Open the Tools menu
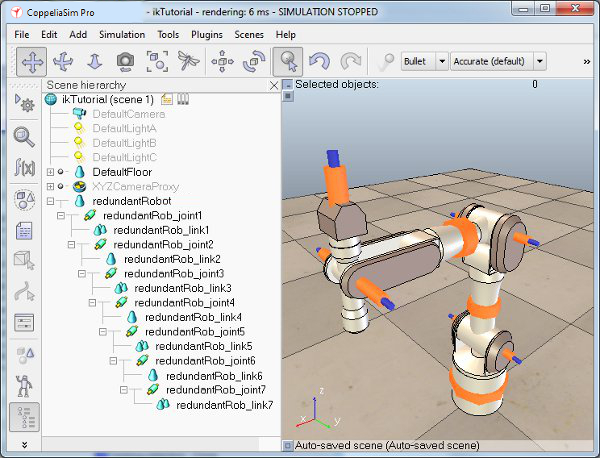The height and width of the screenshot is (458, 600). click(168, 34)
